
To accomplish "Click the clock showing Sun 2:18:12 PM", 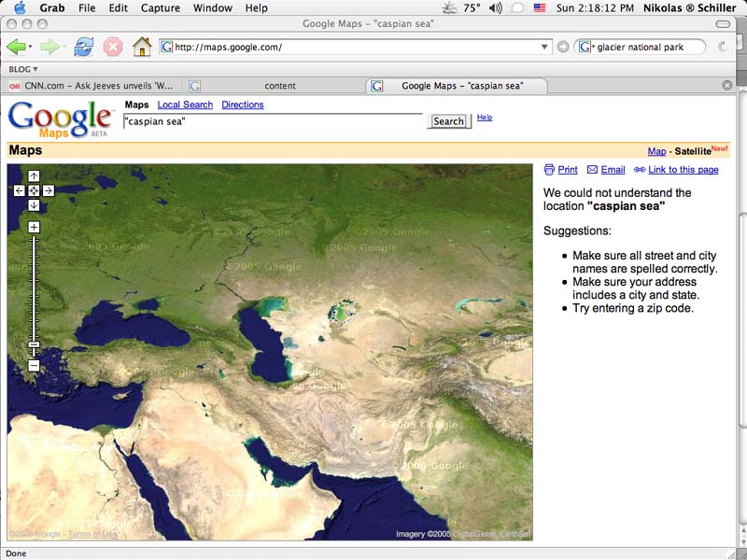I will click(x=595, y=7).
